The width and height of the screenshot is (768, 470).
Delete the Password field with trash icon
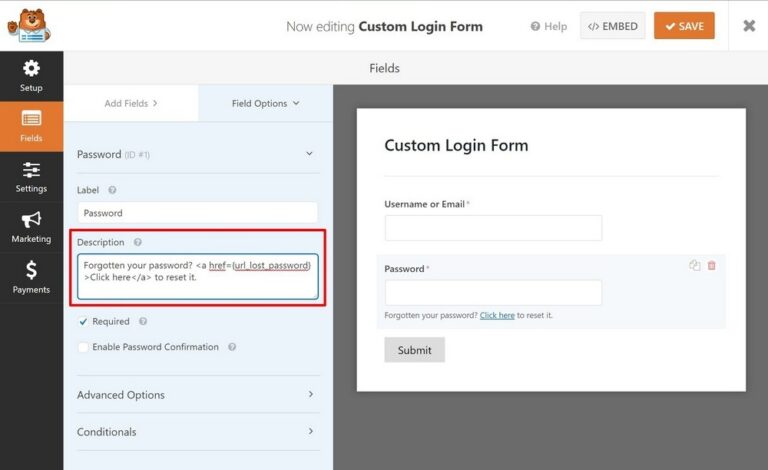[712, 265]
